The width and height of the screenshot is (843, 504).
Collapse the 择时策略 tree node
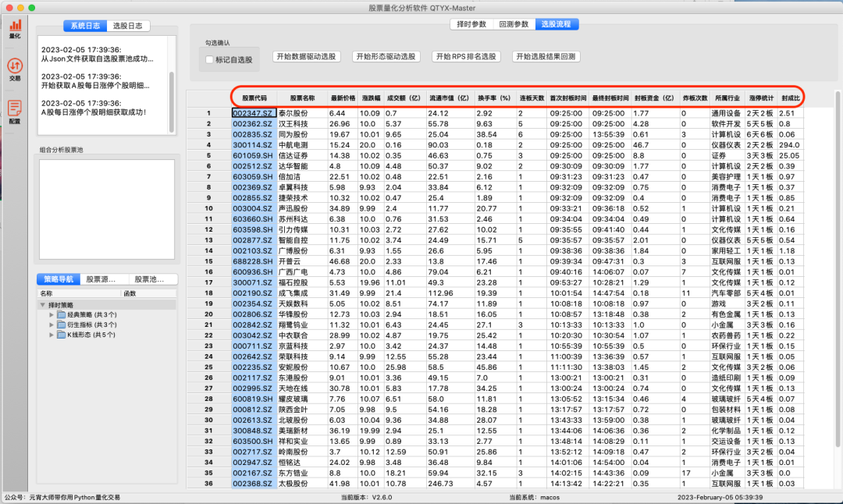click(42, 304)
